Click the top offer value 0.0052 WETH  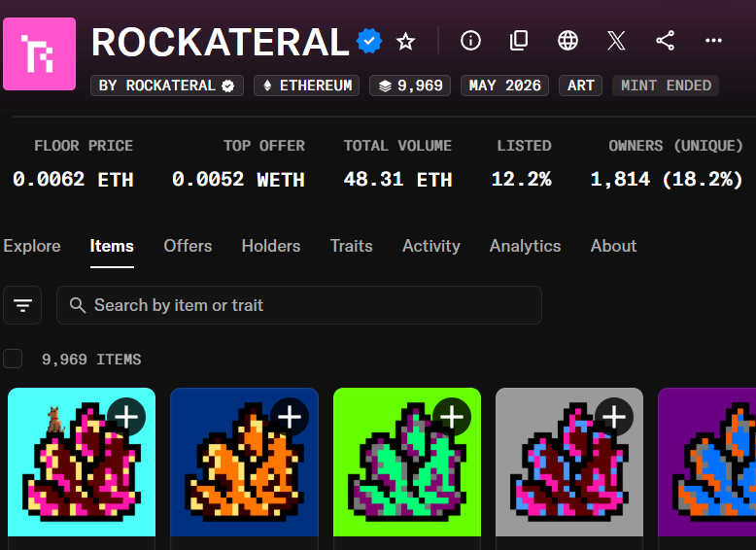pos(238,180)
